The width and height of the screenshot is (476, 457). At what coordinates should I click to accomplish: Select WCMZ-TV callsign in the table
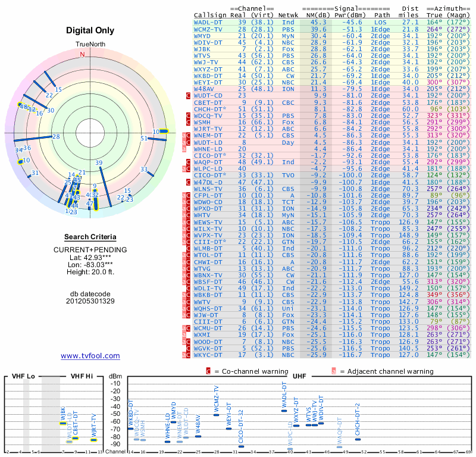click(x=208, y=29)
